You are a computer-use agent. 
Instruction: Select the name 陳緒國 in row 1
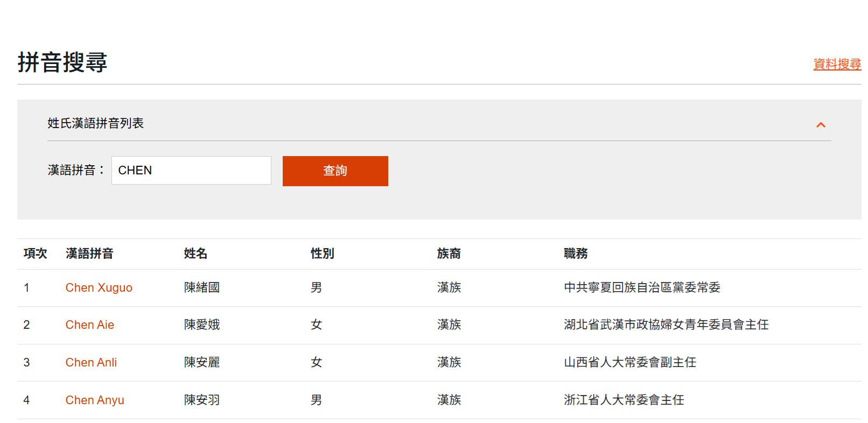pyautogui.click(x=202, y=288)
